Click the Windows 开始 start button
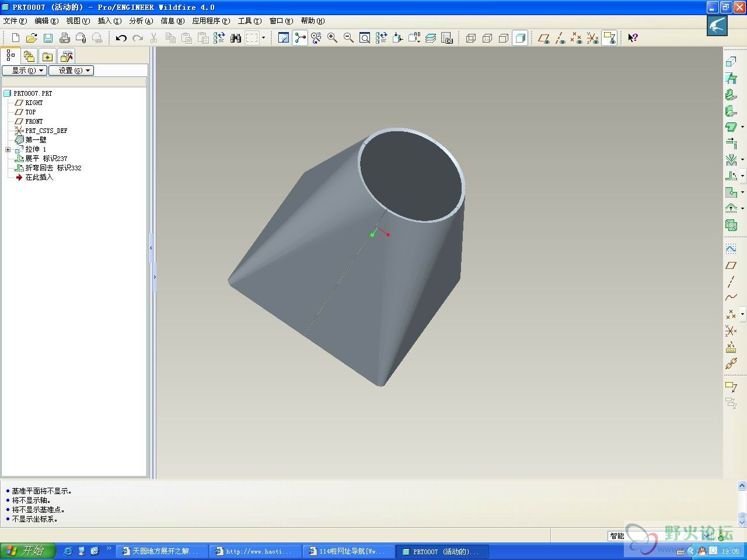 [x=27, y=551]
